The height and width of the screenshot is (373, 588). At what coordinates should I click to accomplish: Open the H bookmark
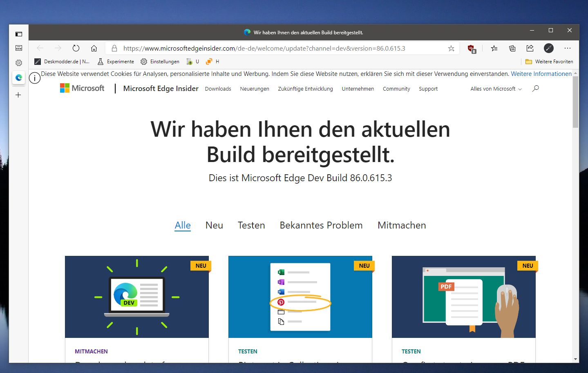pos(213,62)
